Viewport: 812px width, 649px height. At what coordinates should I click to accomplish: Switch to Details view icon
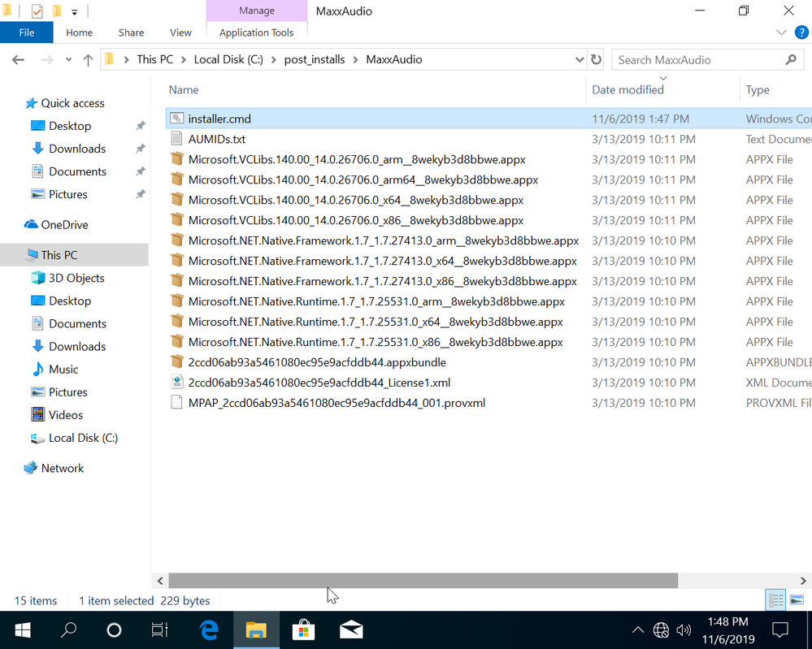pos(775,600)
